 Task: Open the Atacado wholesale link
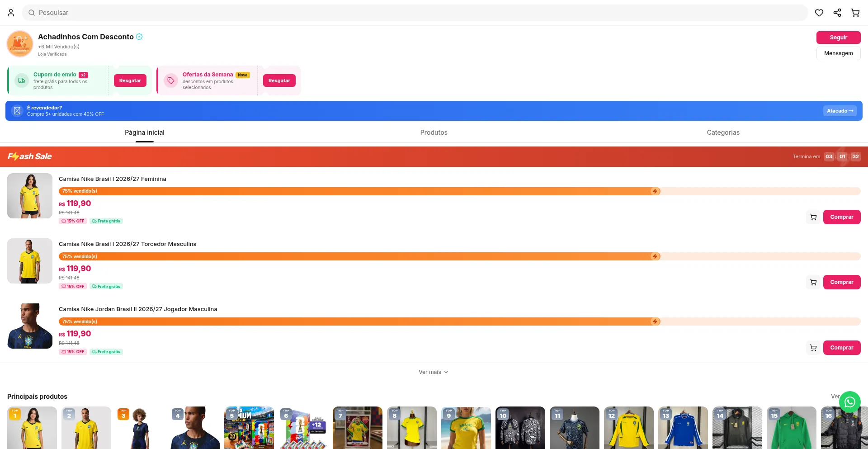click(840, 111)
